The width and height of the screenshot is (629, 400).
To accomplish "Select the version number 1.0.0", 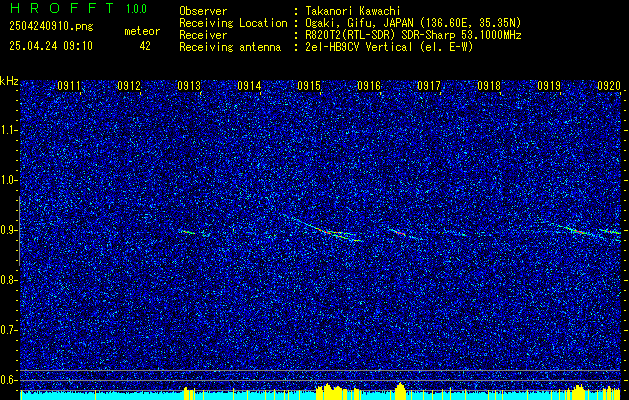I will 136,9.
